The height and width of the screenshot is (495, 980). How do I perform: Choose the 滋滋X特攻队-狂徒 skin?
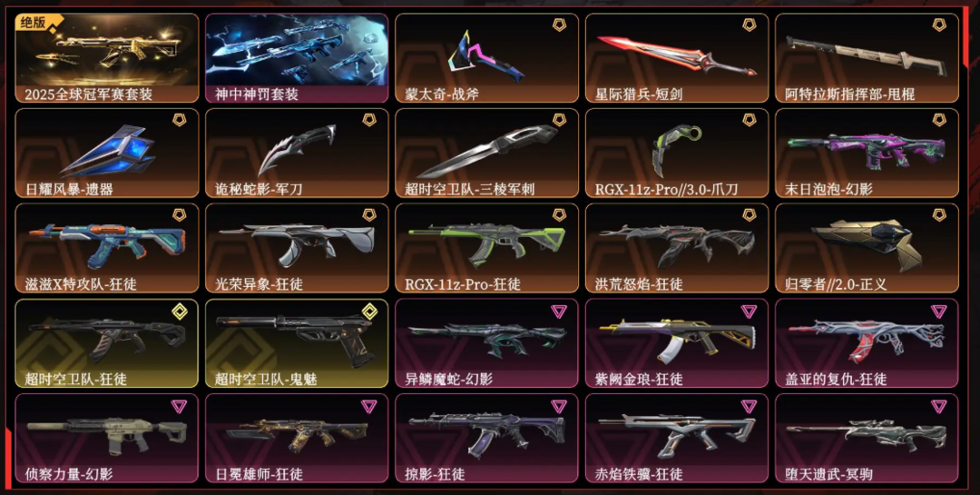point(107,248)
